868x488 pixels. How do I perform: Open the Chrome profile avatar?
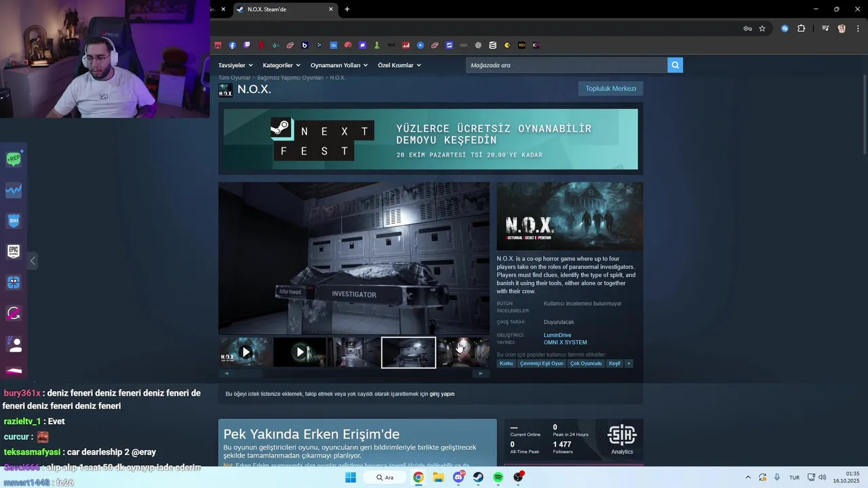click(x=842, y=28)
